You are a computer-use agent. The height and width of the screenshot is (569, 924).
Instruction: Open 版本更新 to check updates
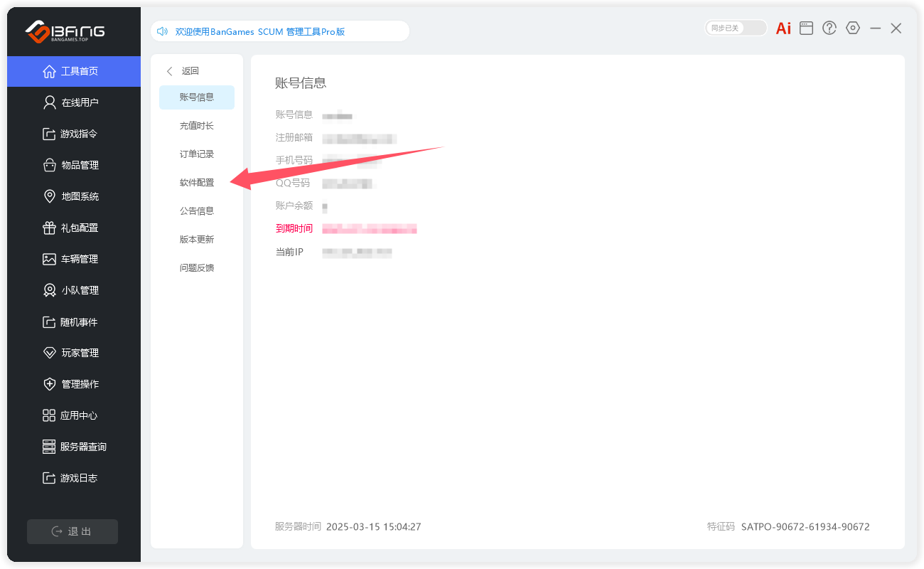197,239
